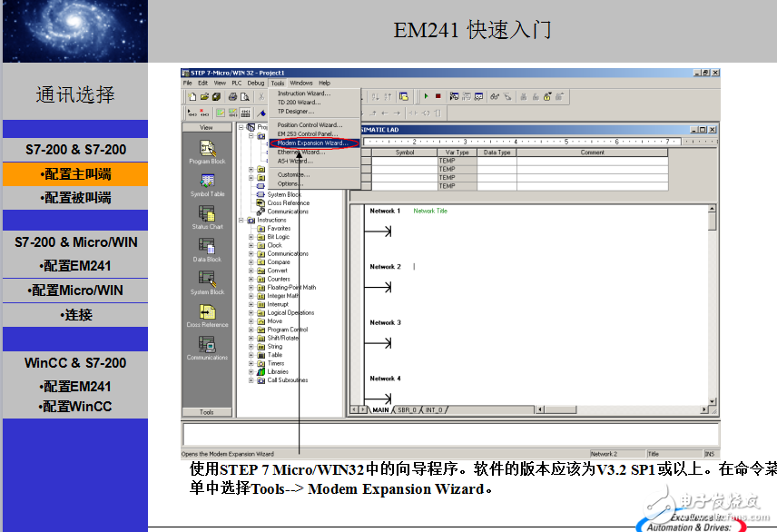The width and height of the screenshot is (777, 532).
Task: Click Network 3 label in editor
Action: point(385,323)
